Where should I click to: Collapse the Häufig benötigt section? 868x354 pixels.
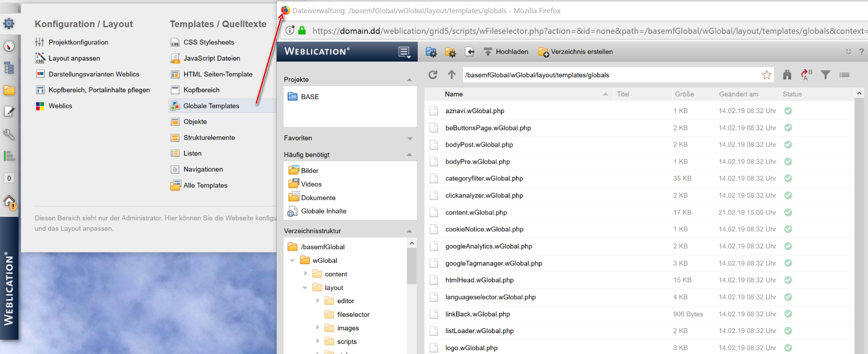pyautogui.click(x=410, y=155)
